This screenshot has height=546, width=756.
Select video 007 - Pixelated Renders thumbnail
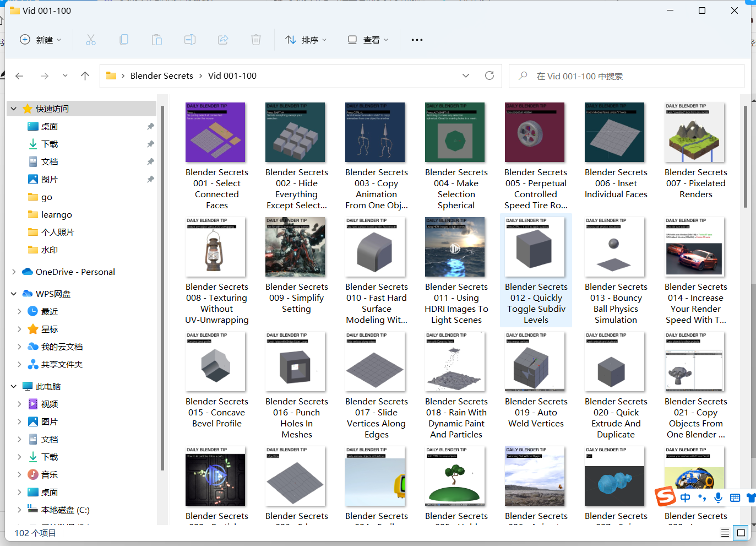[695, 132]
